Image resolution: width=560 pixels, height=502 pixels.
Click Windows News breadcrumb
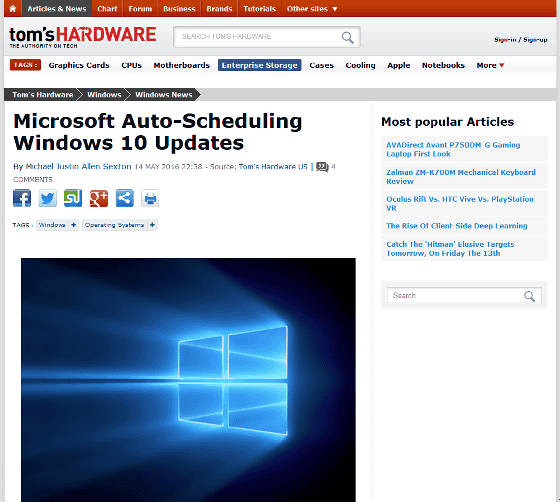164,95
